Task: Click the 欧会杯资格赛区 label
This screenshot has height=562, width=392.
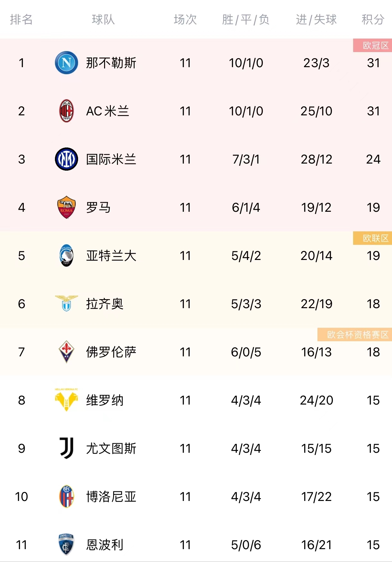Action: tap(355, 335)
